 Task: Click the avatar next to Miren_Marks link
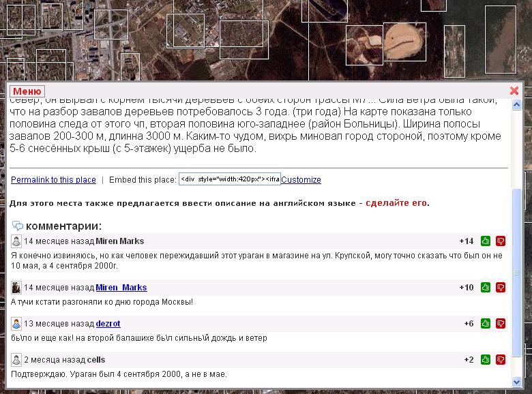coord(16,288)
